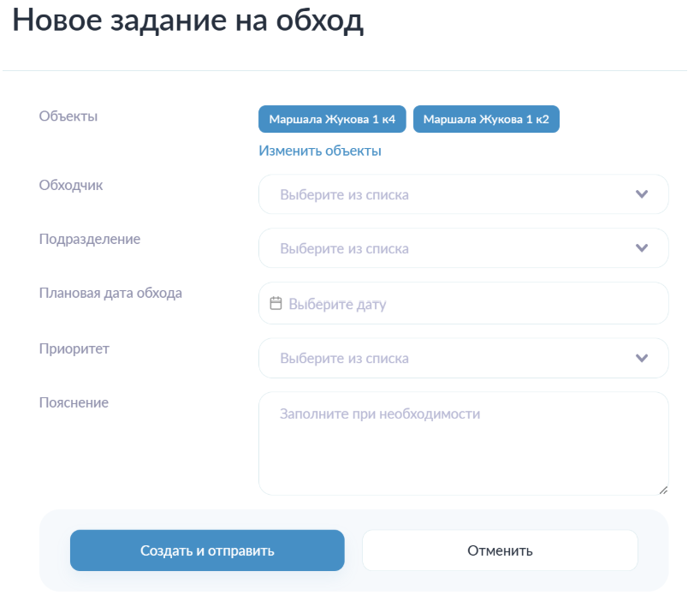Click the Приоритет field label
This screenshot has height=601, width=700.
(74, 348)
